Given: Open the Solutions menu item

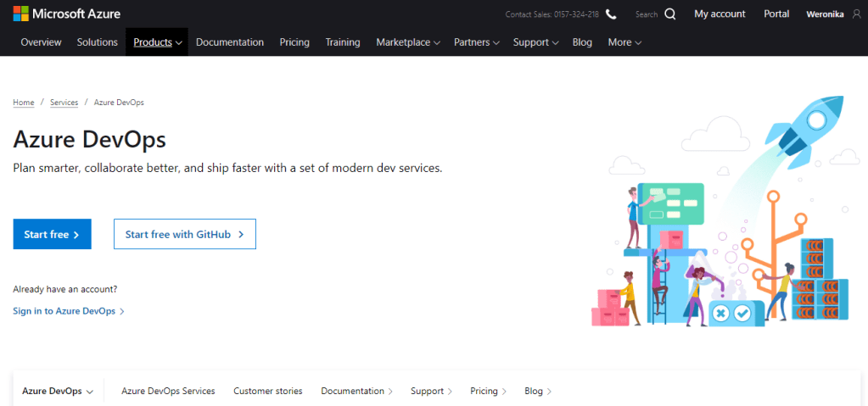Looking at the screenshot, I should (98, 42).
